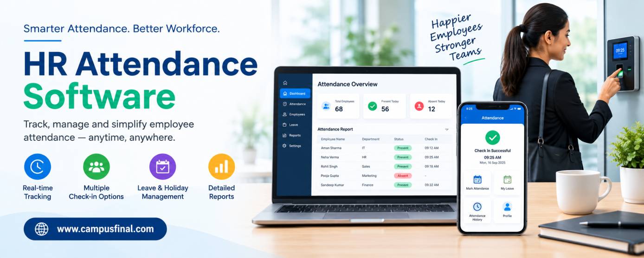Tap the green Check In Successful checkmark
644x258 pixels.
492,138
